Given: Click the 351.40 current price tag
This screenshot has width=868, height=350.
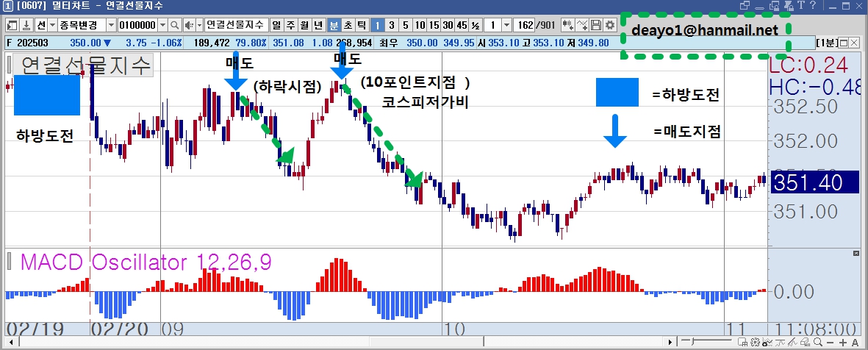Looking at the screenshot, I should click(814, 183).
